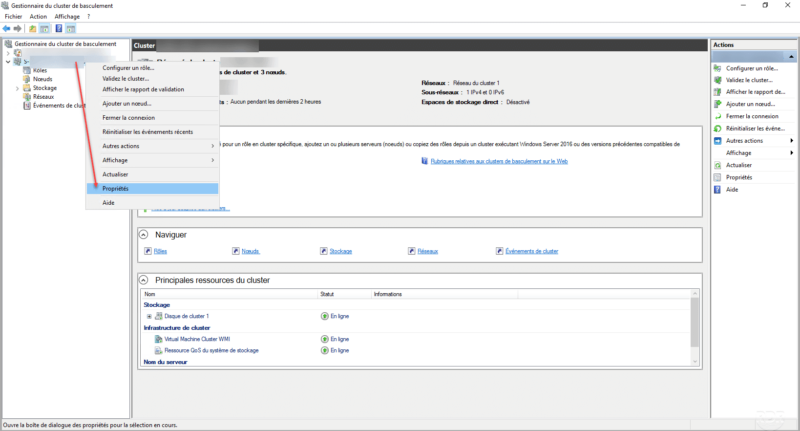
Task: Click Validez le cluster icon in Actions pane
Action: 717,80
